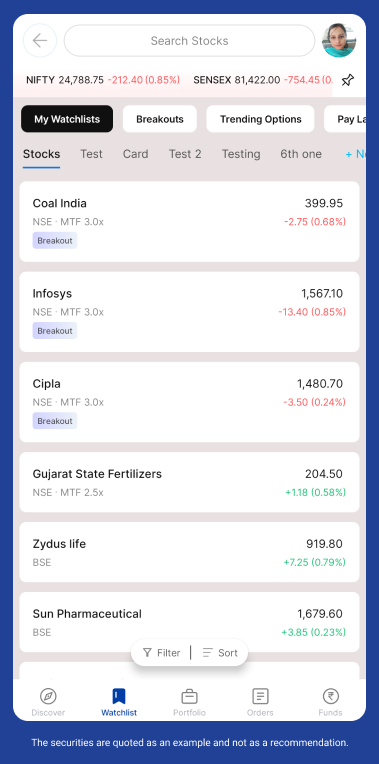Open Funds rupee icon

(330, 696)
